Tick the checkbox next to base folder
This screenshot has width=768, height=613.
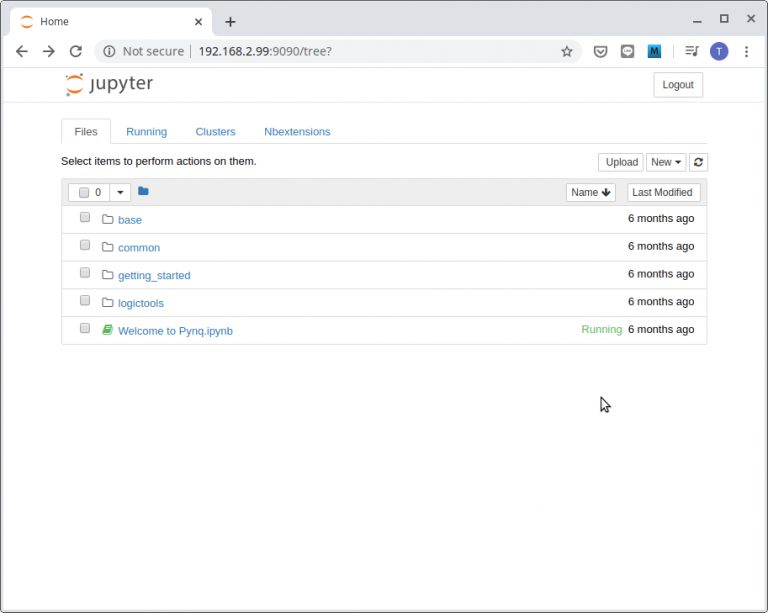coord(85,218)
